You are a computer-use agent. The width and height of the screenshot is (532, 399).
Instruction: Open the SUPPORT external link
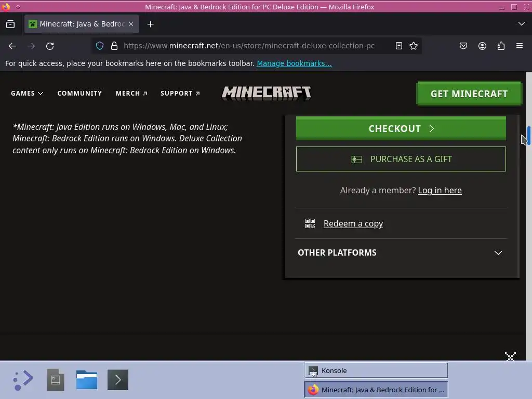coord(180,94)
